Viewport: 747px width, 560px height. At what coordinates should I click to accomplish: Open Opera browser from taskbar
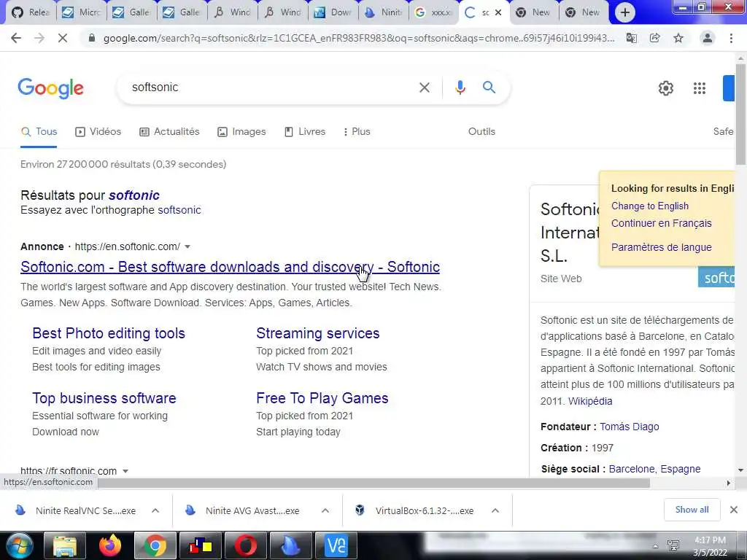click(246, 545)
